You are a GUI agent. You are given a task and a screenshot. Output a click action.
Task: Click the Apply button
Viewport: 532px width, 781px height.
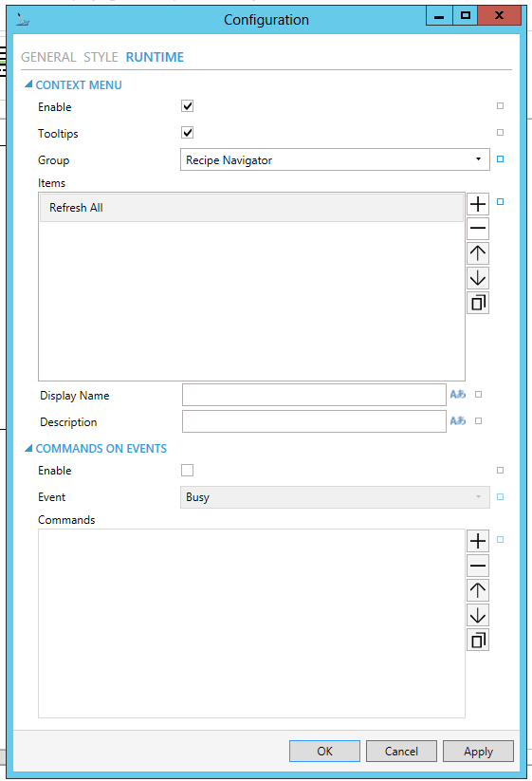click(478, 752)
